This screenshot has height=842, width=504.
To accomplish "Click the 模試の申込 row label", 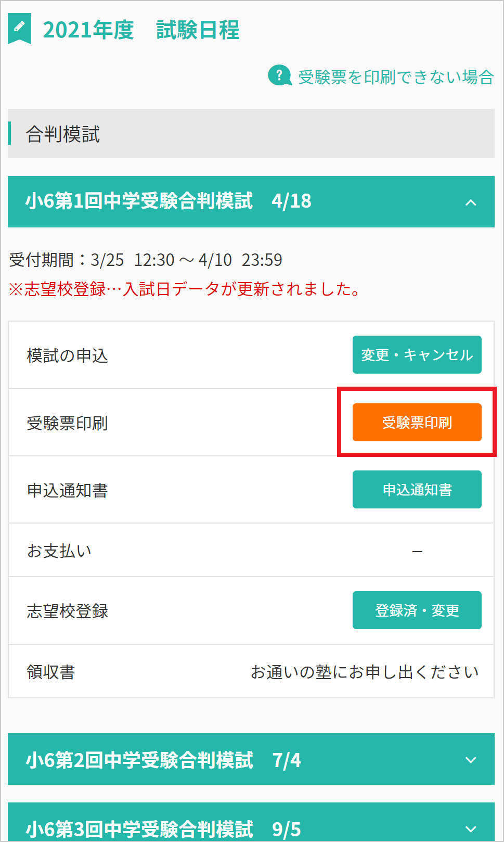I will tap(67, 355).
